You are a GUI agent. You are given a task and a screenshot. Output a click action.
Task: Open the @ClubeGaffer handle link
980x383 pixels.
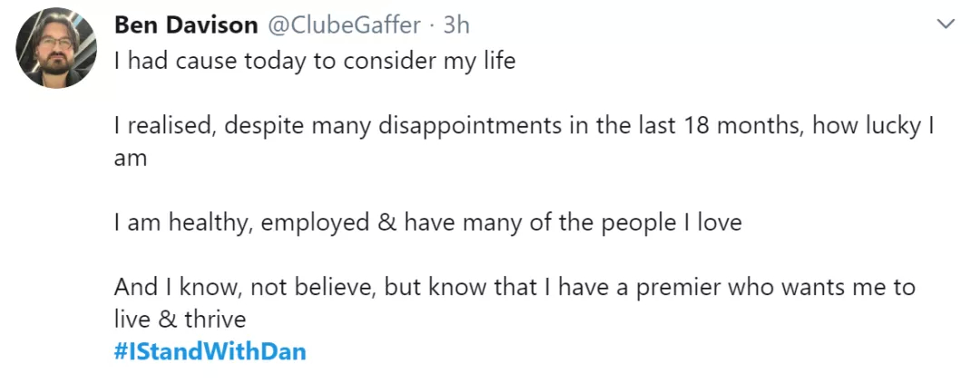[345, 25]
